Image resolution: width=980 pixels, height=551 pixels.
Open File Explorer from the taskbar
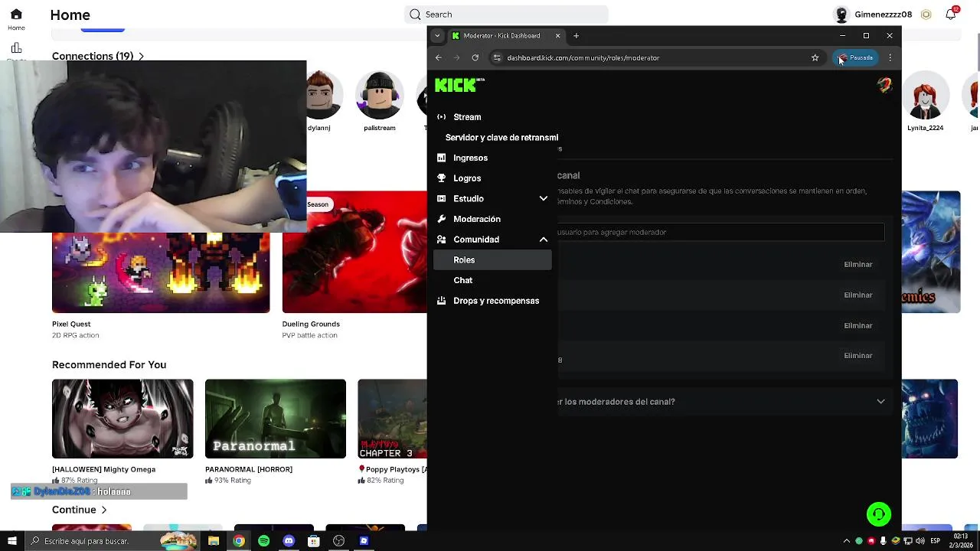tap(214, 541)
